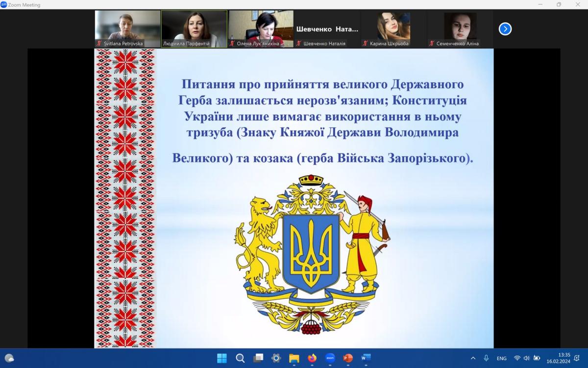The image size is (588, 368).
Task: Open the notifications bell icon
Action: point(577,358)
